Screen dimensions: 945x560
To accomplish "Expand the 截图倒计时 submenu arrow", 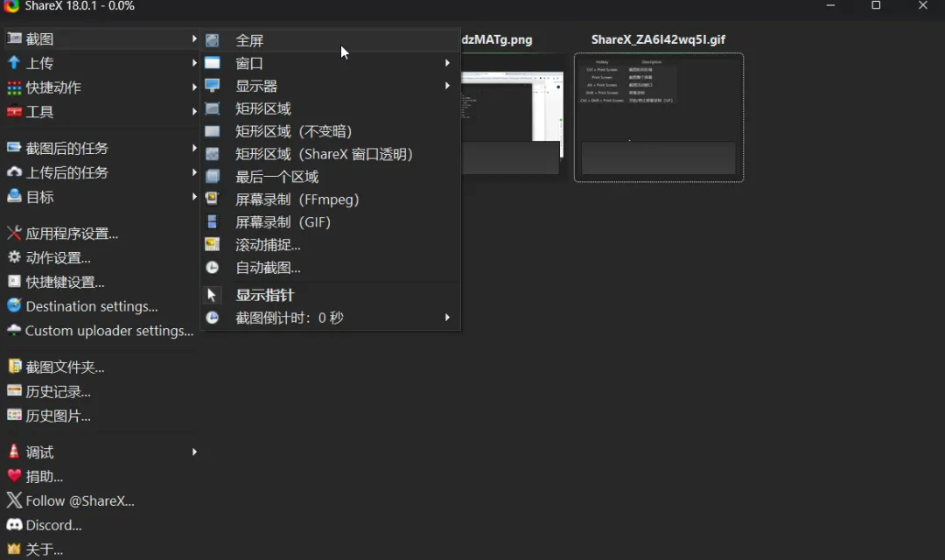I will tap(447, 318).
